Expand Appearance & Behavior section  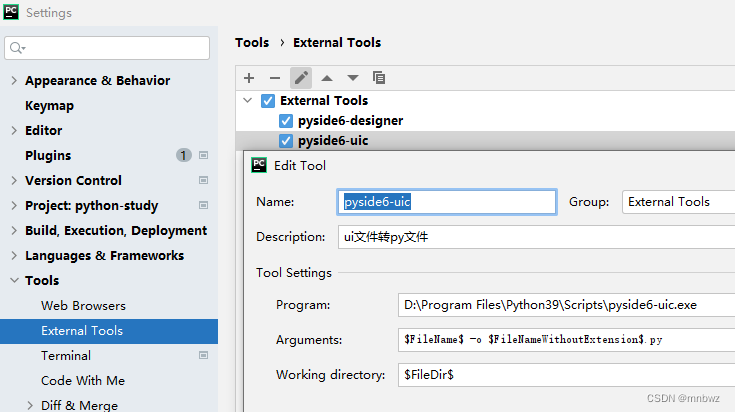click(13, 81)
